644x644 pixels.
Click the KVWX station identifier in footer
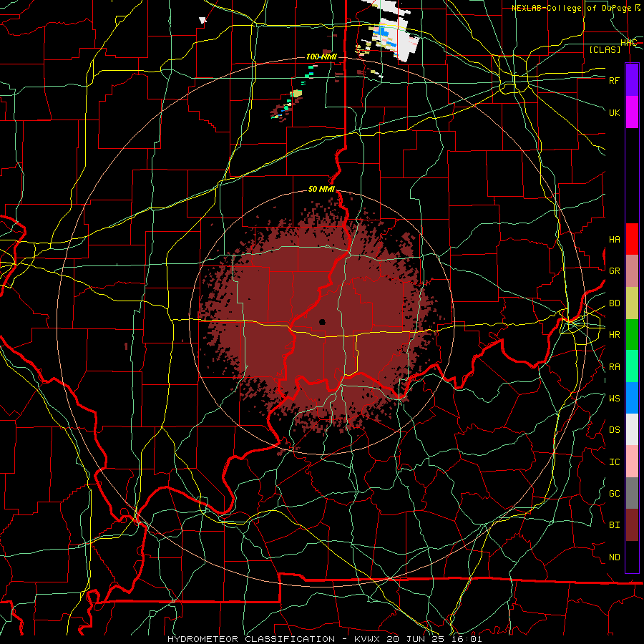[x=367, y=639]
